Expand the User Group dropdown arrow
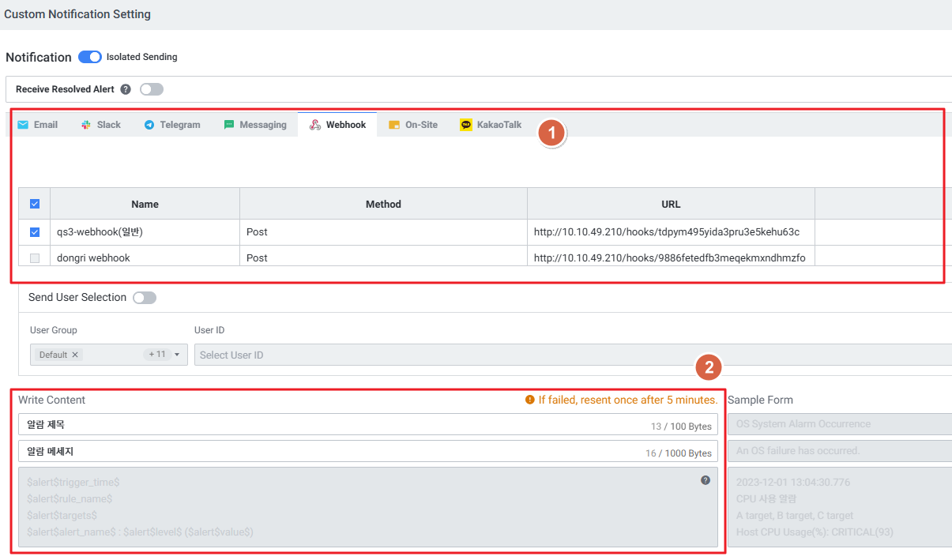Screen dimensions: 952x560 (177, 355)
